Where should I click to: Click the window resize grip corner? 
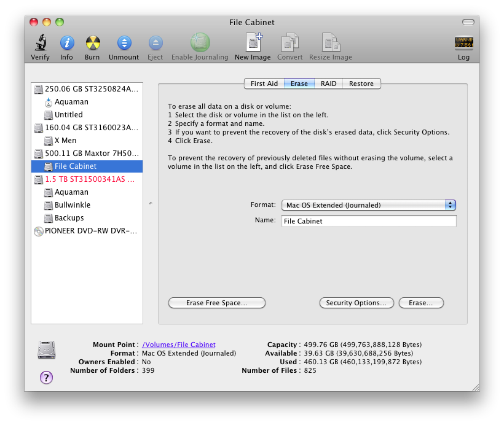tap(476, 388)
